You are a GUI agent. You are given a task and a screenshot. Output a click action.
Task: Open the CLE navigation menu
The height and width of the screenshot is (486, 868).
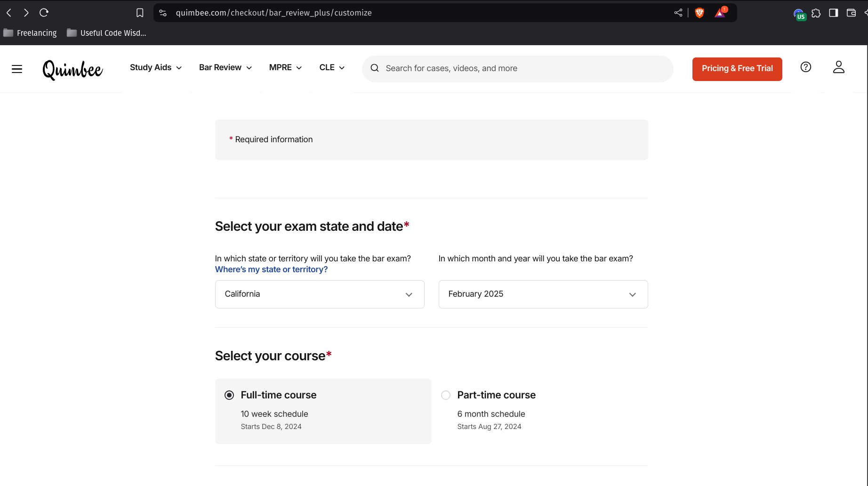(331, 68)
